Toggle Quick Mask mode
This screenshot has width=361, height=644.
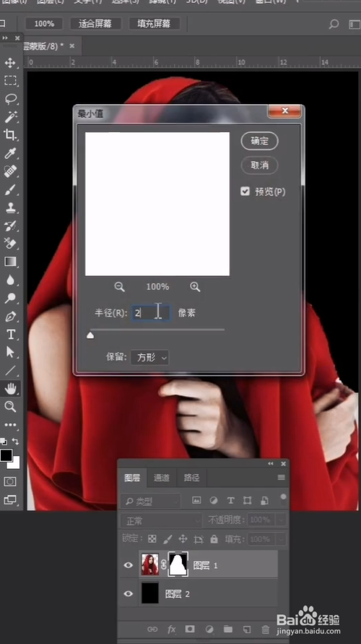[x=10, y=481]
